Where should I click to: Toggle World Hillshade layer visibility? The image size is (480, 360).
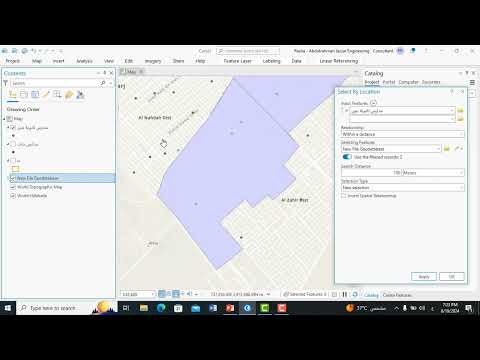point(13,196)
